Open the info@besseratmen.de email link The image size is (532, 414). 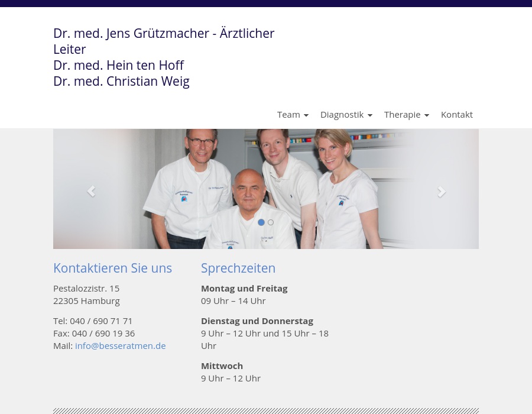pyautogui.click(x=120, y=345)
